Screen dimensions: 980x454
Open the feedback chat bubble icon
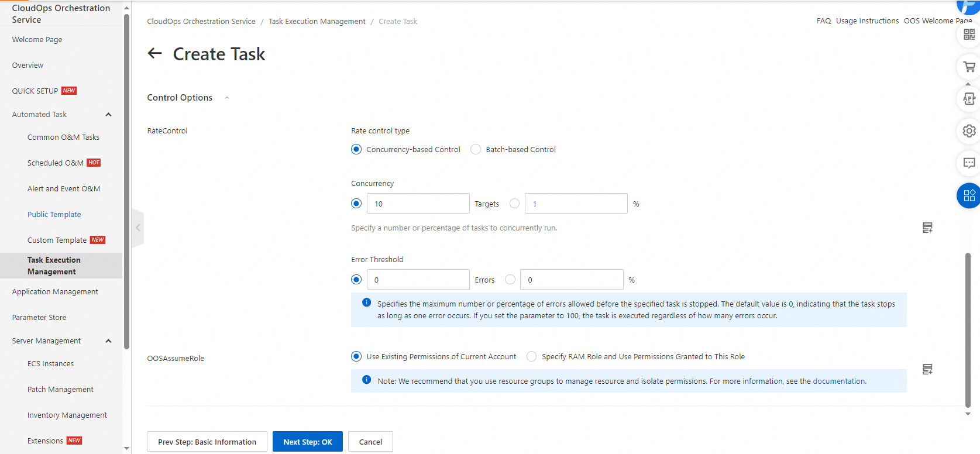point(969,163)
